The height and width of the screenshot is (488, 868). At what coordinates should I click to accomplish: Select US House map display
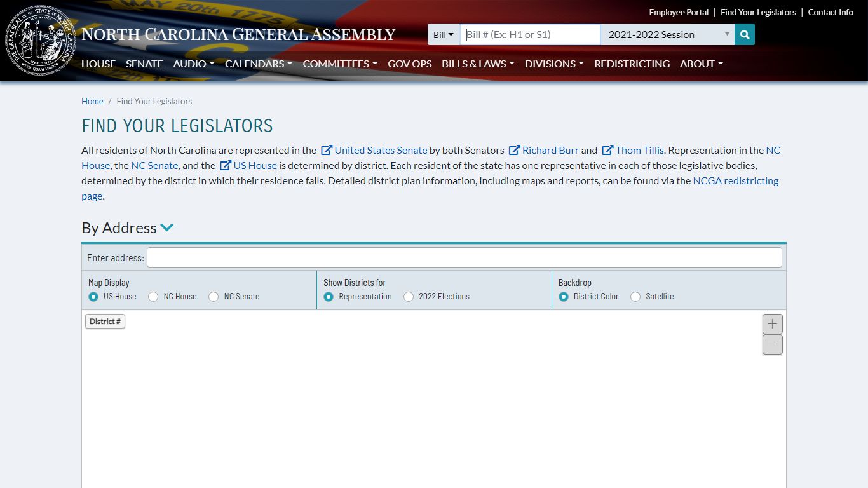[93, 297]
